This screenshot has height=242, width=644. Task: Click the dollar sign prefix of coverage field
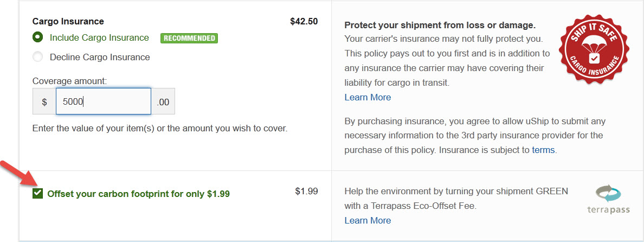pyautogui.click(x=44, y=101)
